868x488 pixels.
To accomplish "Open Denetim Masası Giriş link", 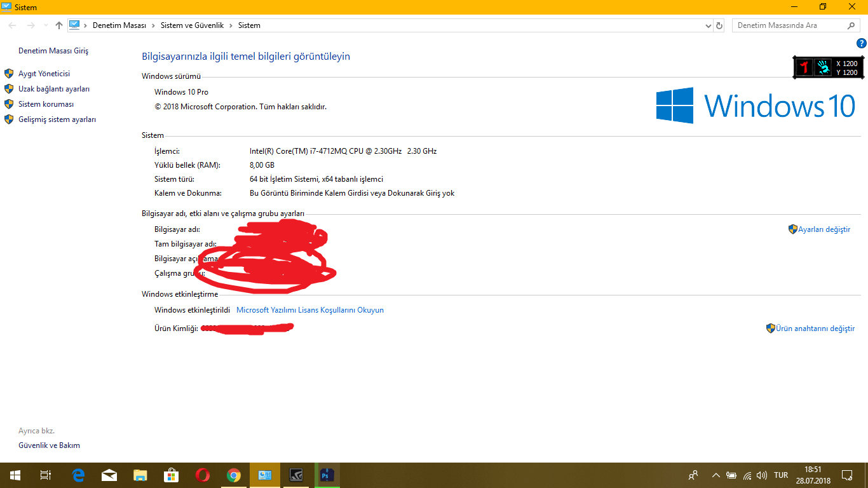I will tap(53, 51).
